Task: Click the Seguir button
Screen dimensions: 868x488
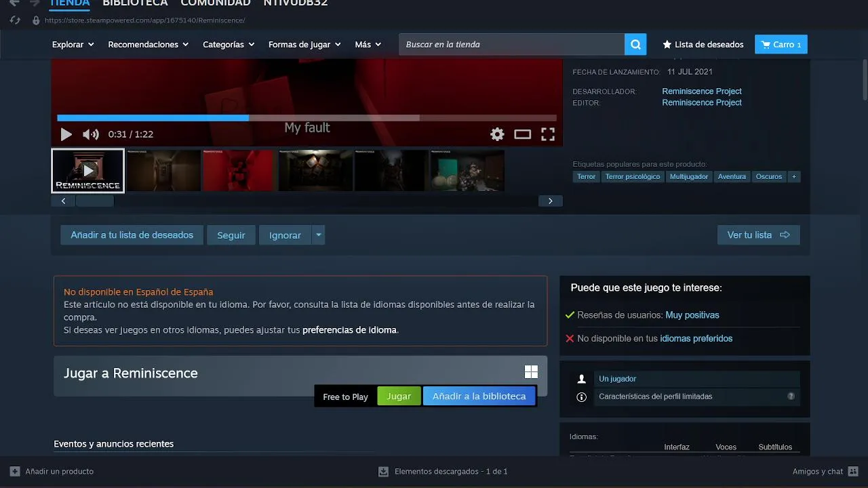Action: pyautogui.click(x=231, y=235)
